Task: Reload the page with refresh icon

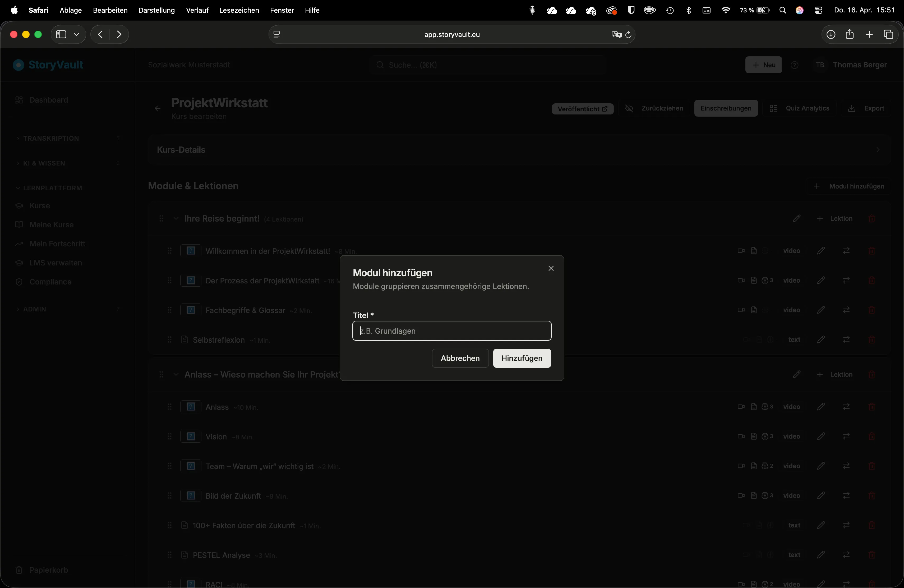Action: pos(628,35)
